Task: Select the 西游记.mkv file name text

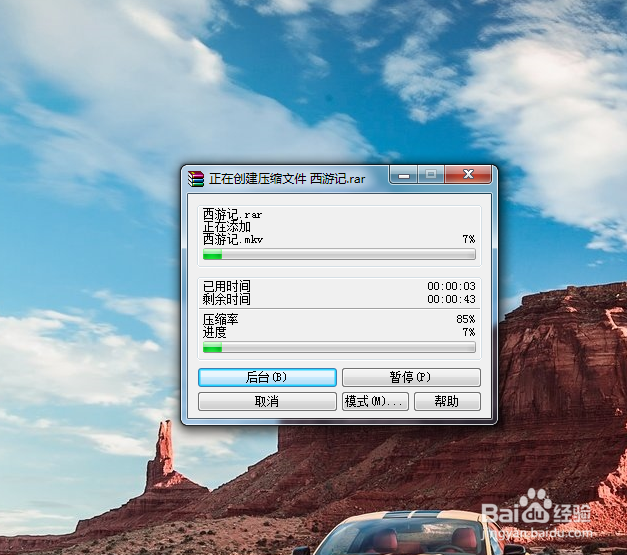Action: coord(233,240)
